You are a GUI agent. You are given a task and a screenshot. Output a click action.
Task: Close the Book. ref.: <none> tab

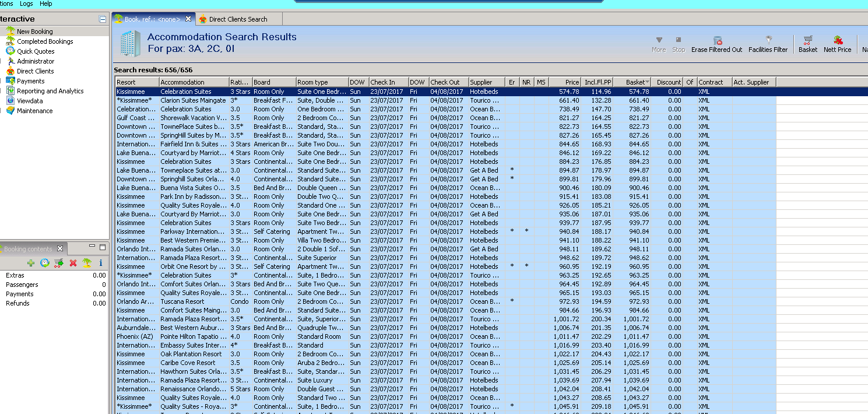pyautogui.click(x=188, y=19)
